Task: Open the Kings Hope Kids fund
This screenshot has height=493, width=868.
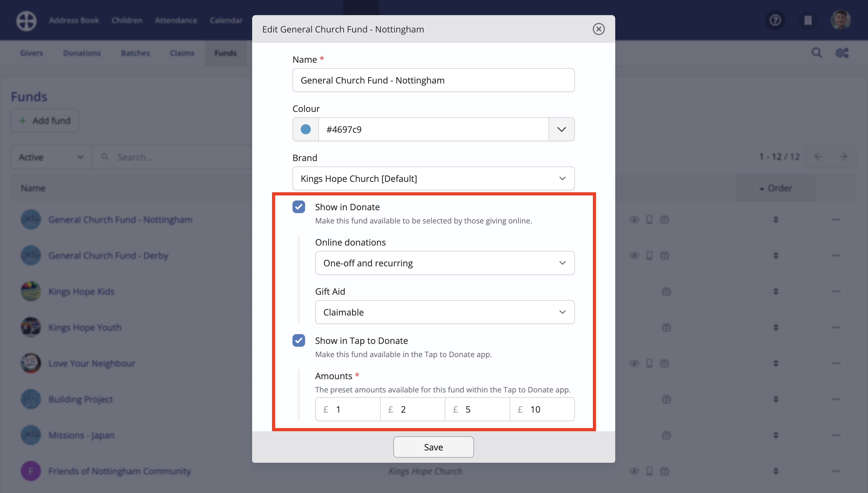Action: coord(82,292)
